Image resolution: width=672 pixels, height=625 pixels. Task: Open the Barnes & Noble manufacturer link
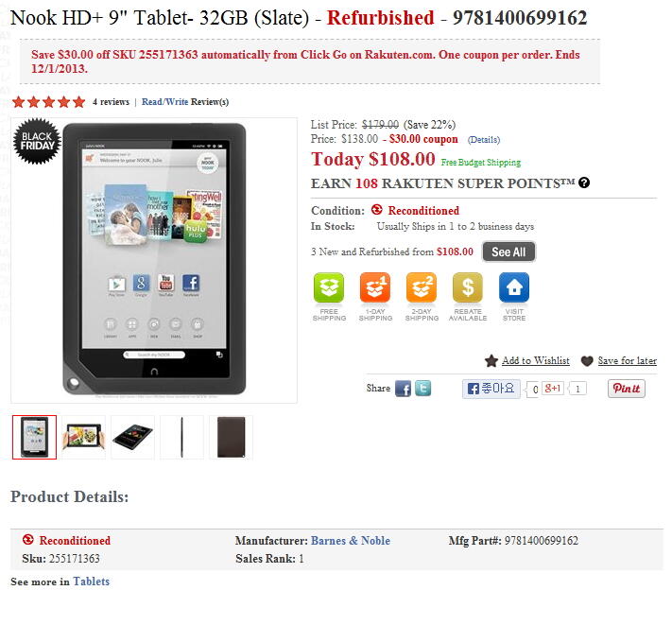tap(350, 541)
